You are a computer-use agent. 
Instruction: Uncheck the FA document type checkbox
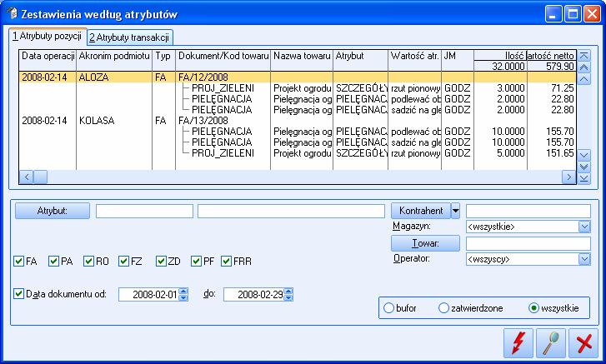18,262
